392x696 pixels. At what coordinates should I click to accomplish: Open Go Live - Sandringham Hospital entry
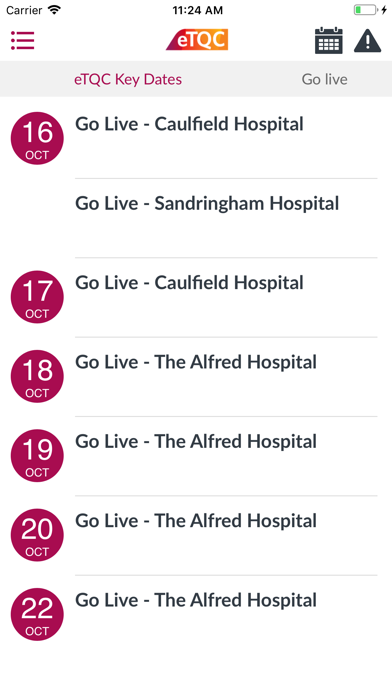(207, 204)
